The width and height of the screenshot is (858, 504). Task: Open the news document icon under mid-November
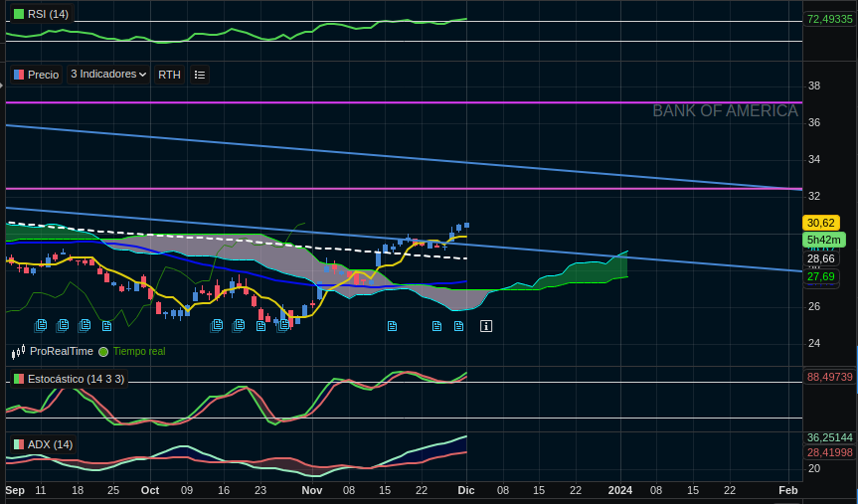392,326
